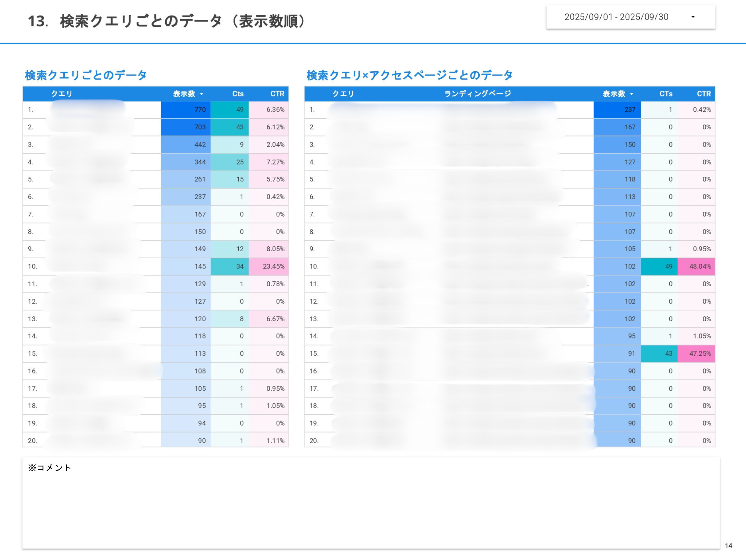Viewport: 746px width, 560px height.
Task: Expand the 表示数 sort options in left table
Action: point(202,94)
